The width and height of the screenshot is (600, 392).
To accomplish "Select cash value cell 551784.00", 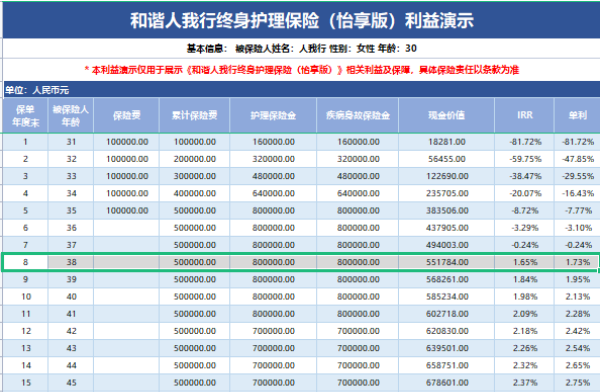I will click(447, 263).
